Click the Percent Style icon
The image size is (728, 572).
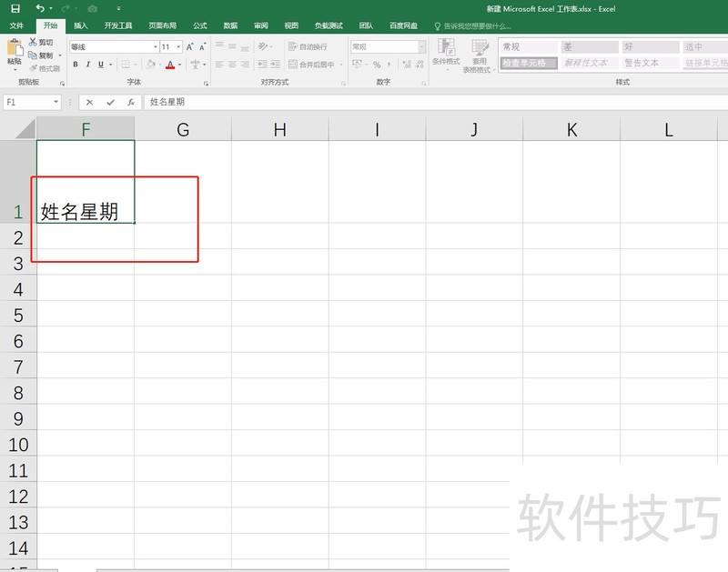pos(375,63)
